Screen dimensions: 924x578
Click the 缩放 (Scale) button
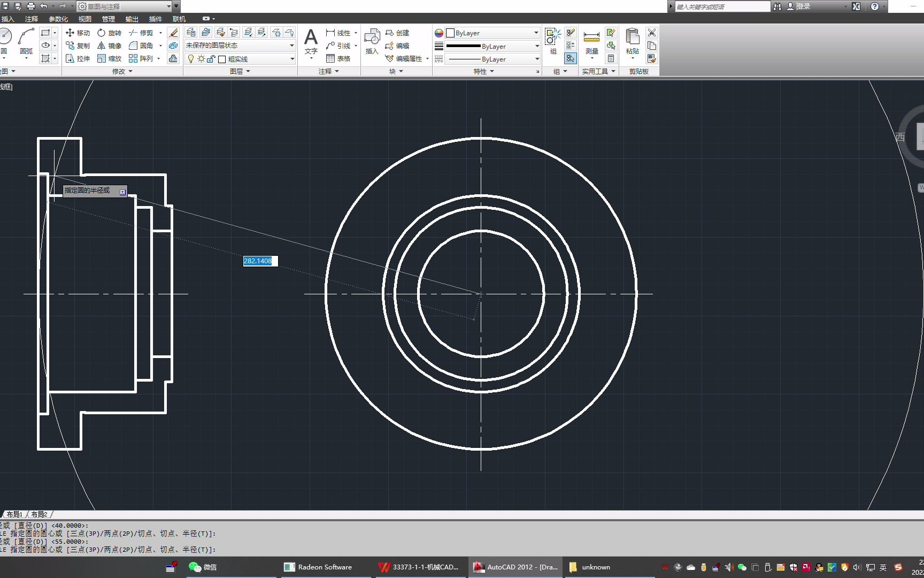(x=110, y=58)
